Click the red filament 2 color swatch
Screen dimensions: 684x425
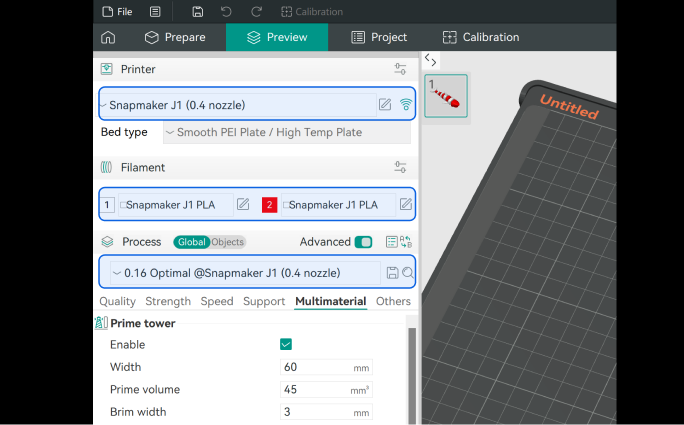point(270,205)
